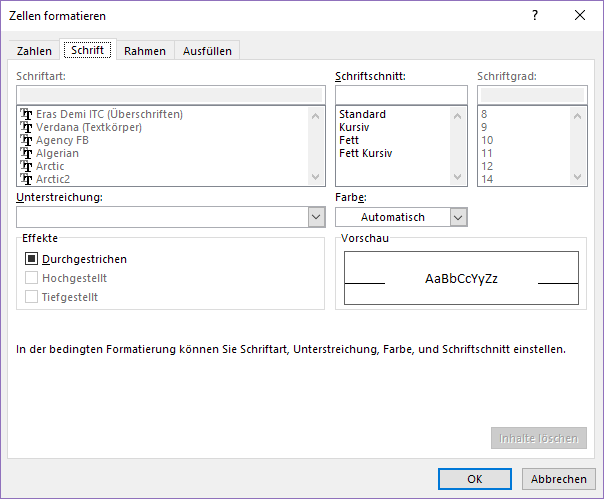Enable the Hochgestellt checkbox
This screenshot has width=604, height=499.
click(x=31, y=278)
